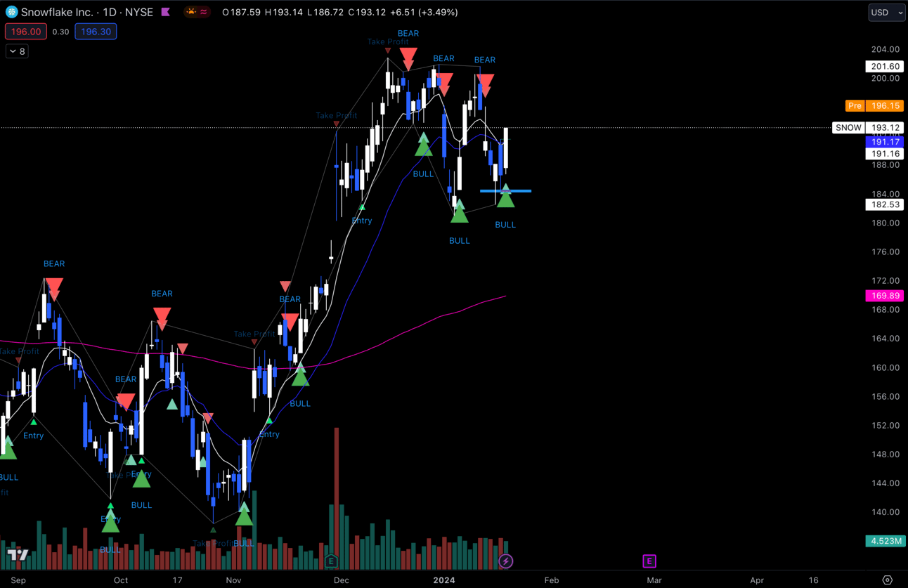
Task: Click the blue 196.30 buy button
Action: point(96,32)
